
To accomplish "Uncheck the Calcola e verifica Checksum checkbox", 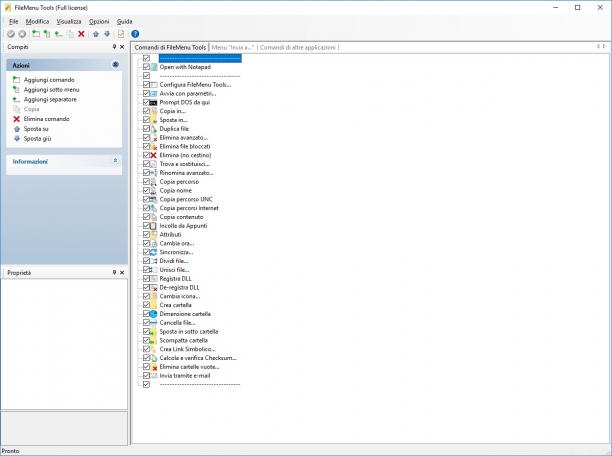I will click(x=146, y=358).
